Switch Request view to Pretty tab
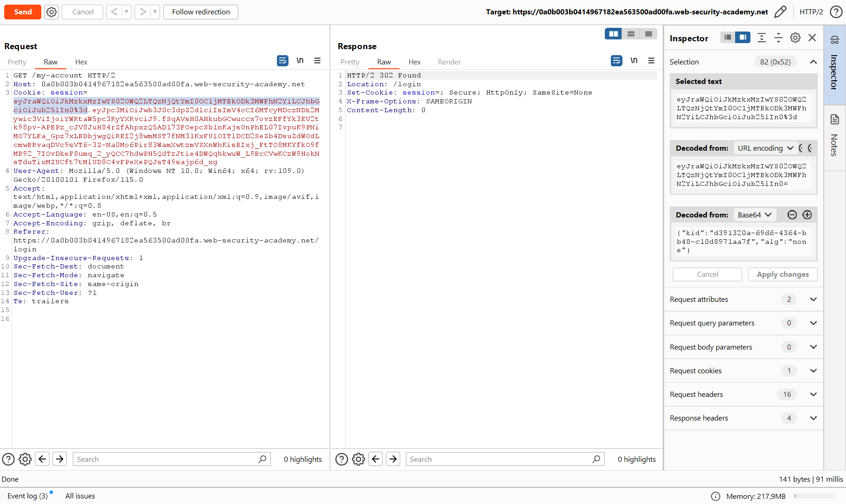The width and height of the screenshot is (846, 504). coord(17,62)
